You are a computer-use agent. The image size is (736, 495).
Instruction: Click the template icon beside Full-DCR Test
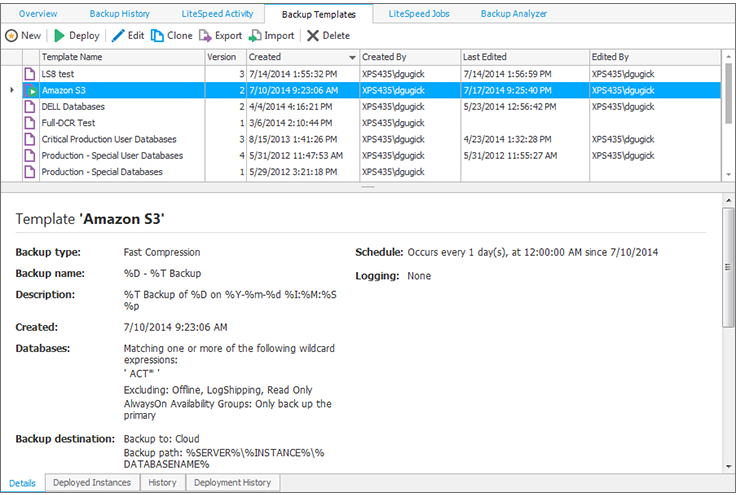[x=30, y=123]
